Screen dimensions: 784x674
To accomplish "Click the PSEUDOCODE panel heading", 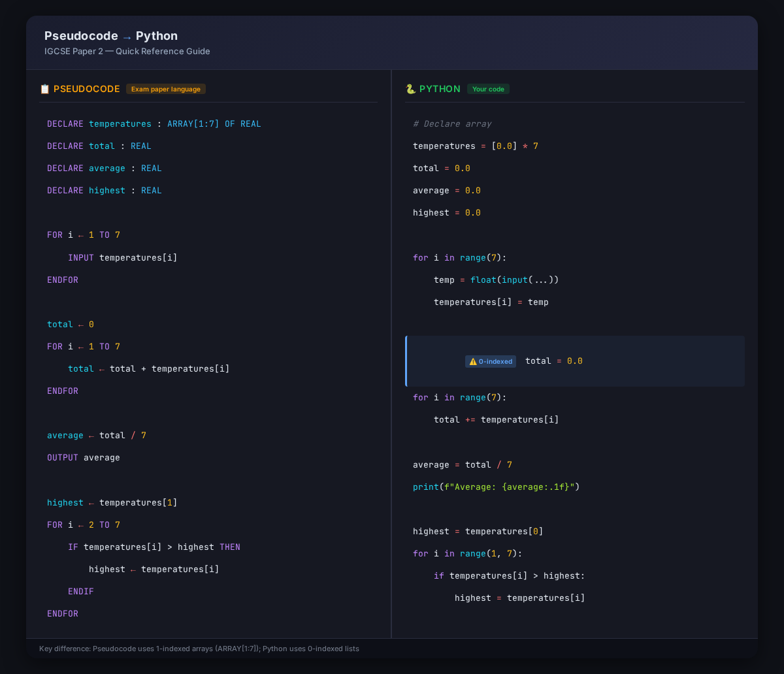I will tap(87, 89).
